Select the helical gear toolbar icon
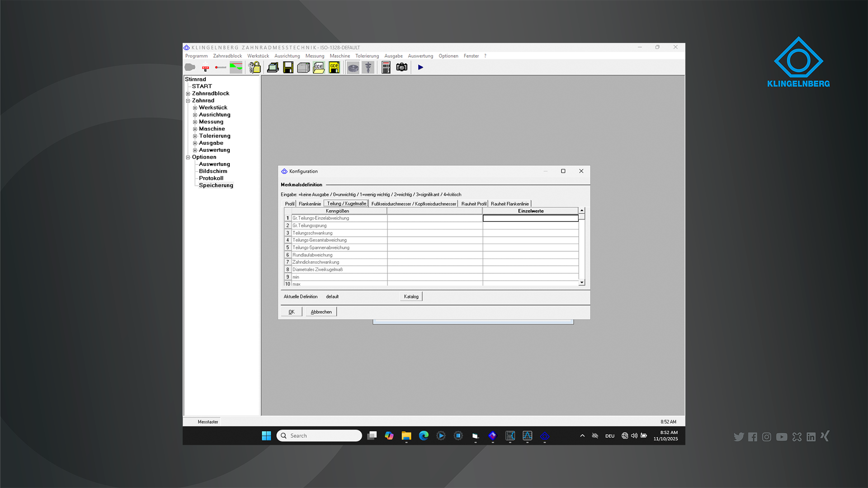Image resolution: width=868 pixels, height=488 pixels. click(353, 67)
